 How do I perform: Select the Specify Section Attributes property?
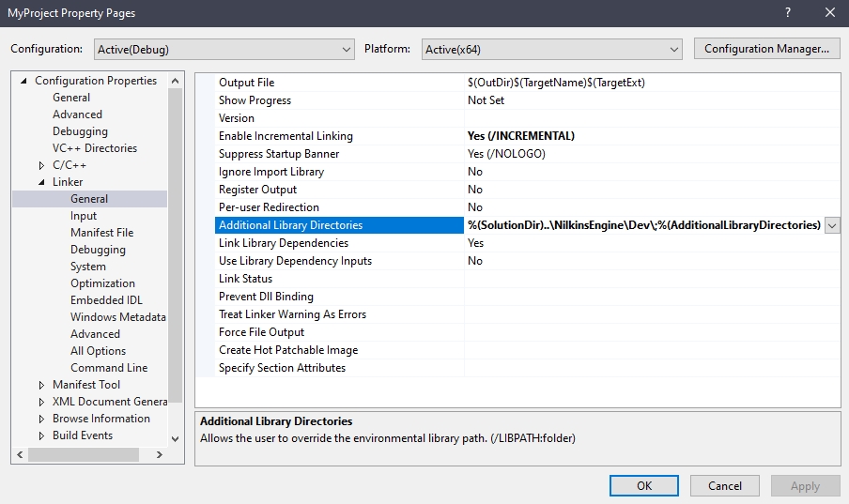click(x=528, y=369)
